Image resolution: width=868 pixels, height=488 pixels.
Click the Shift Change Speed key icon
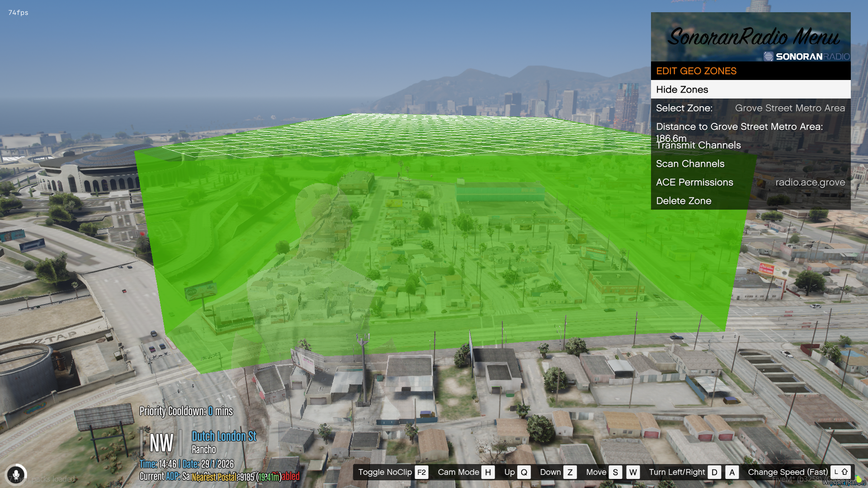[x=840, y=472]
